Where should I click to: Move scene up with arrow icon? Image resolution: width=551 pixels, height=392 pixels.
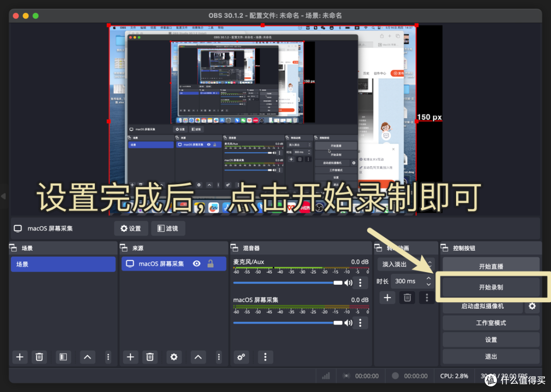(x=88, y=357)
